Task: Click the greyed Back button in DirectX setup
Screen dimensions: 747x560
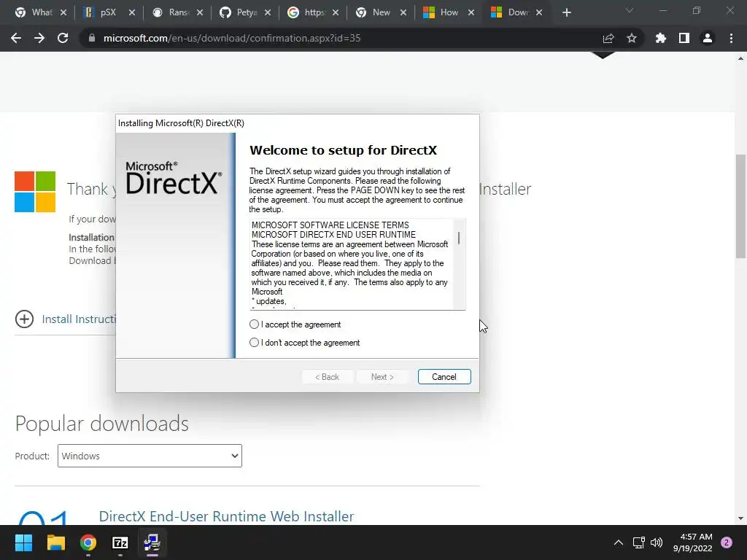Action: point(328,377)
